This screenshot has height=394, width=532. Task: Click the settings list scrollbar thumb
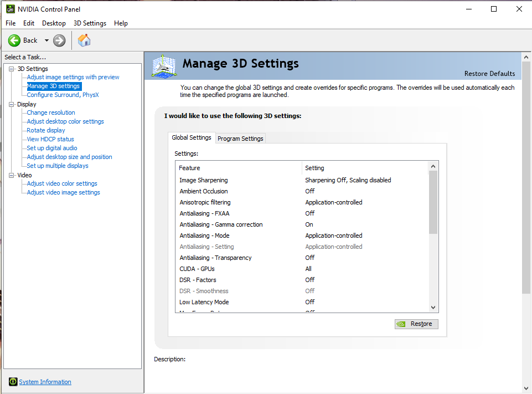(433, 202)
